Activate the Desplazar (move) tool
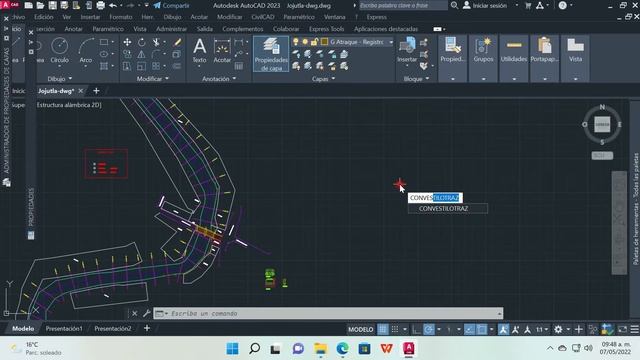Screen dimensions: 640x360 pos(127,42)
